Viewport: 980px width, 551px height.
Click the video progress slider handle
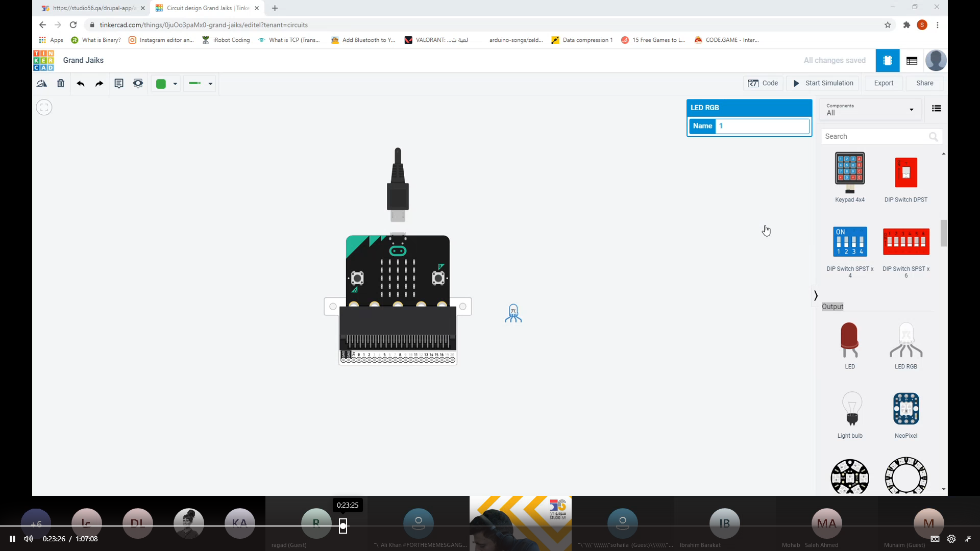coord(343,525)
